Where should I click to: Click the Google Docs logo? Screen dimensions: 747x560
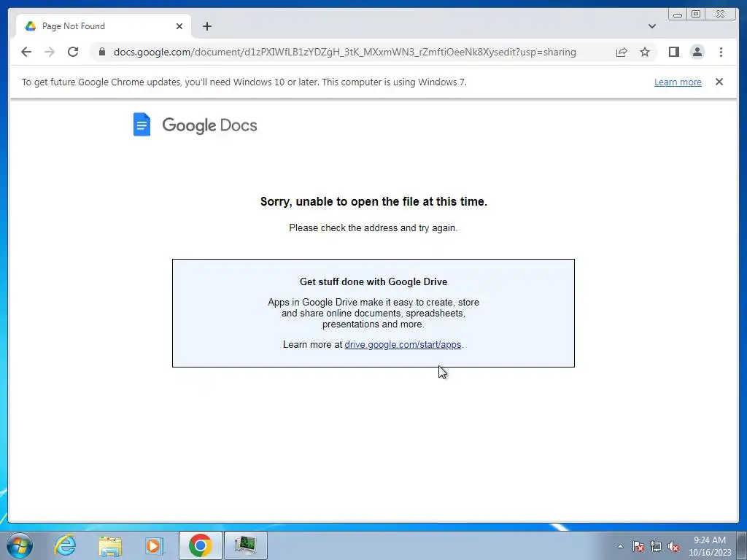click(x=195, y=125)
